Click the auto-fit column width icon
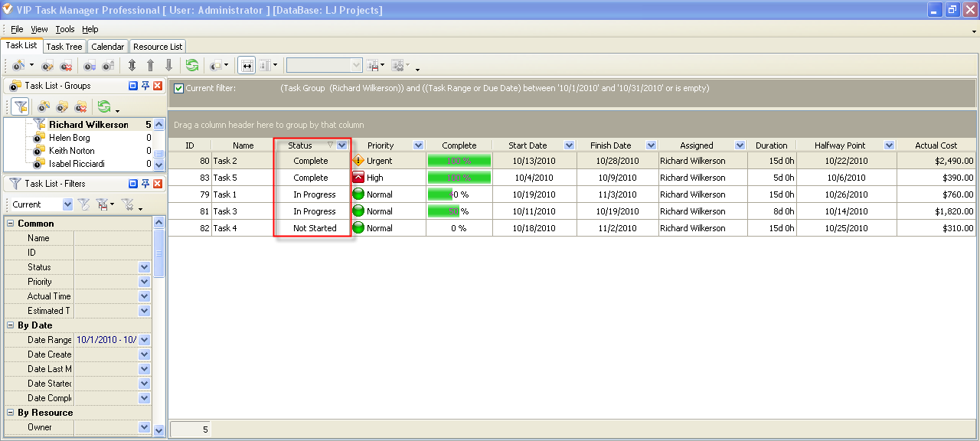The height and width of the screenshot is (441, 980). point(247,66)
